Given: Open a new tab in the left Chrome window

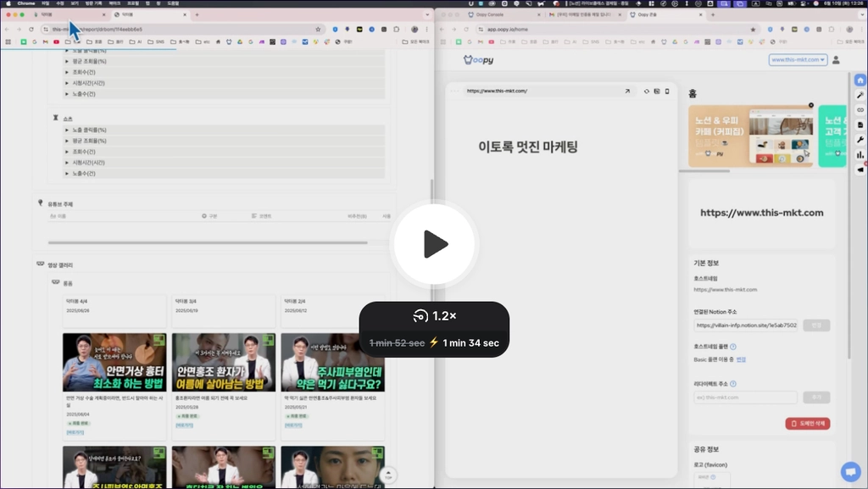Looking at the screenshot, I should coord(197,15).
